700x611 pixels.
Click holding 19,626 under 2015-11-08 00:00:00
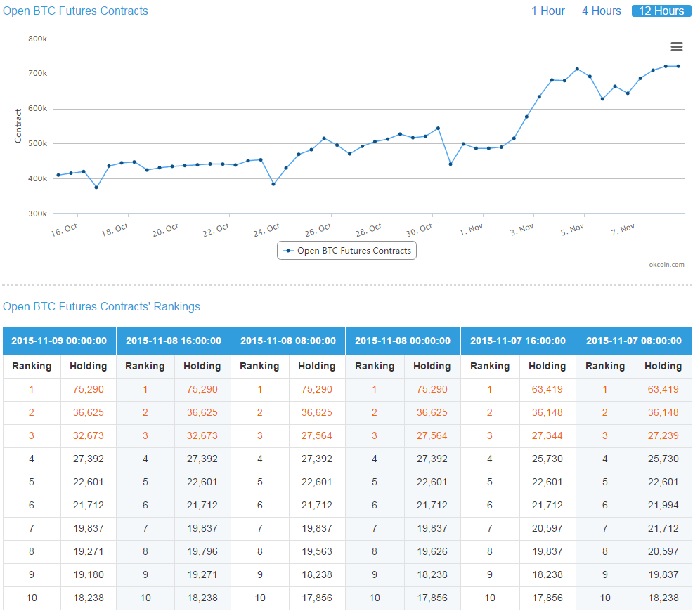[432, 552]
